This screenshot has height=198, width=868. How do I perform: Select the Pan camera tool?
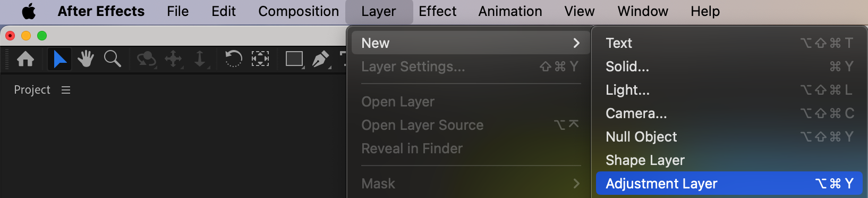tap(173, 59)
